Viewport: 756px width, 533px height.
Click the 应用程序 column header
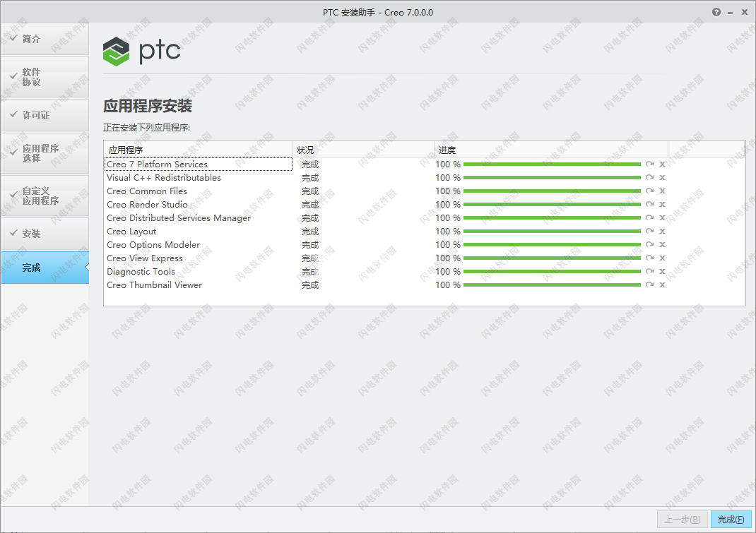(198, 150)
